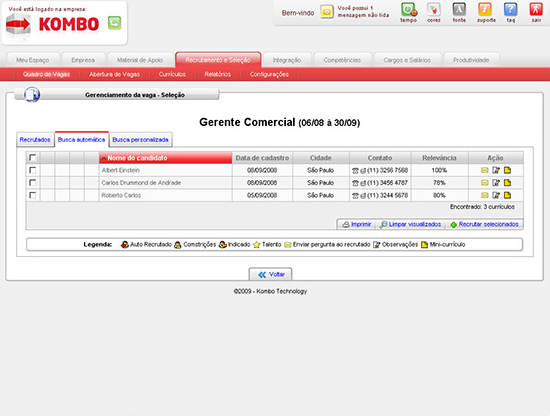Open observations for Carlos Drummond de Andrade

pyautogui.click(x=496, y=183)
